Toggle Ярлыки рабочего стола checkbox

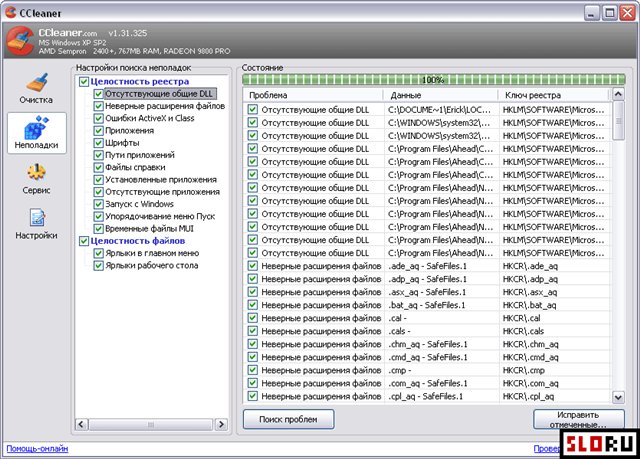(98, 266)
